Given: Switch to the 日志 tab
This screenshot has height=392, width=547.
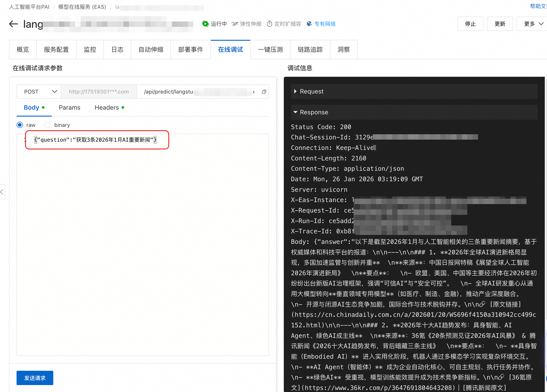Looking at the screenshot, I should tap(117, 50).
